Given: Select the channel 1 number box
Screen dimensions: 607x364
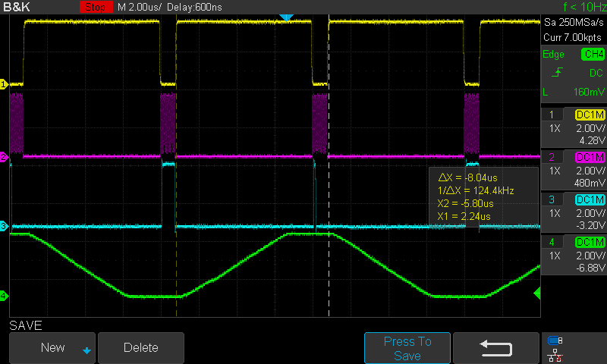Looking at the screenshot, I should [x=552, y=115].
